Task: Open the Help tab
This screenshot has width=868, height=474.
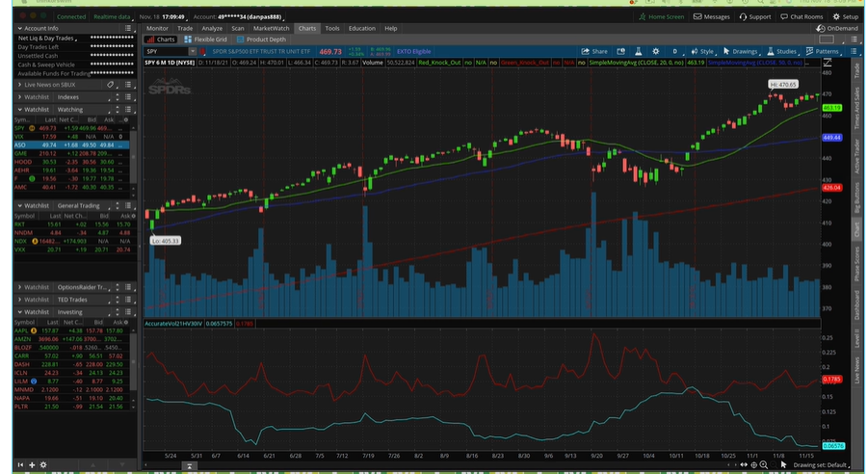Action: tap(391, 28)
